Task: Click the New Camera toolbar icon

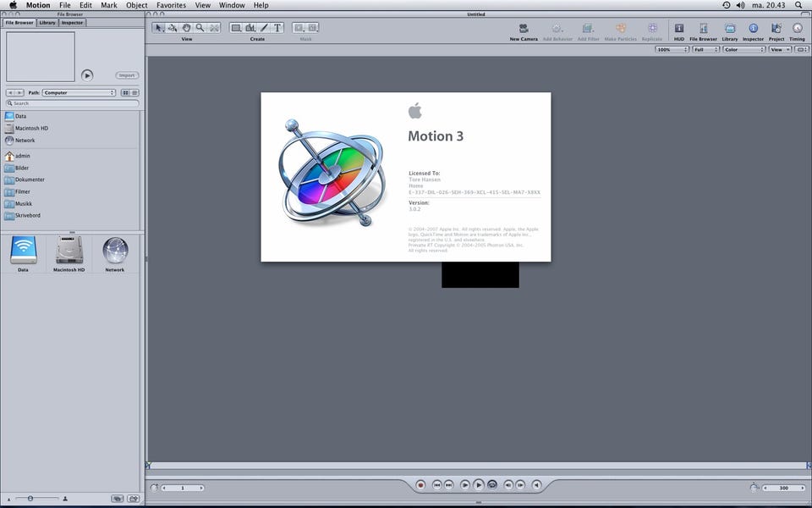Action: [524, 29]
